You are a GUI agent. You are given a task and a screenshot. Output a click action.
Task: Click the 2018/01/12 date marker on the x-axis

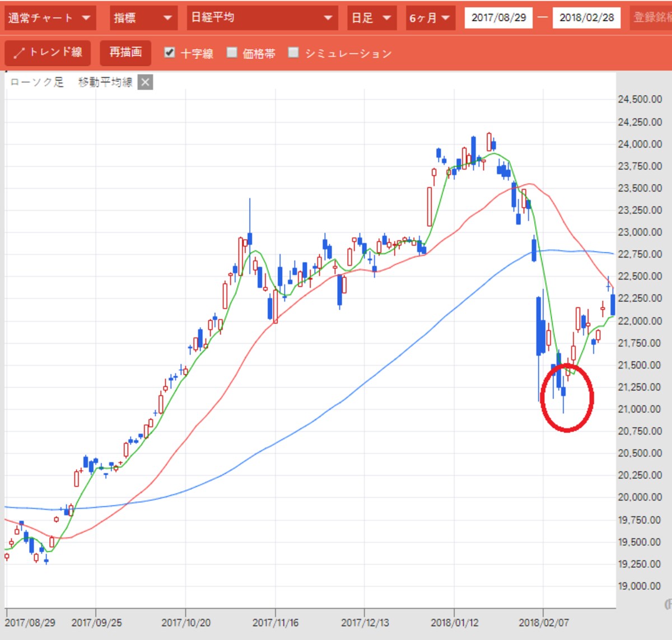point(454,623)
